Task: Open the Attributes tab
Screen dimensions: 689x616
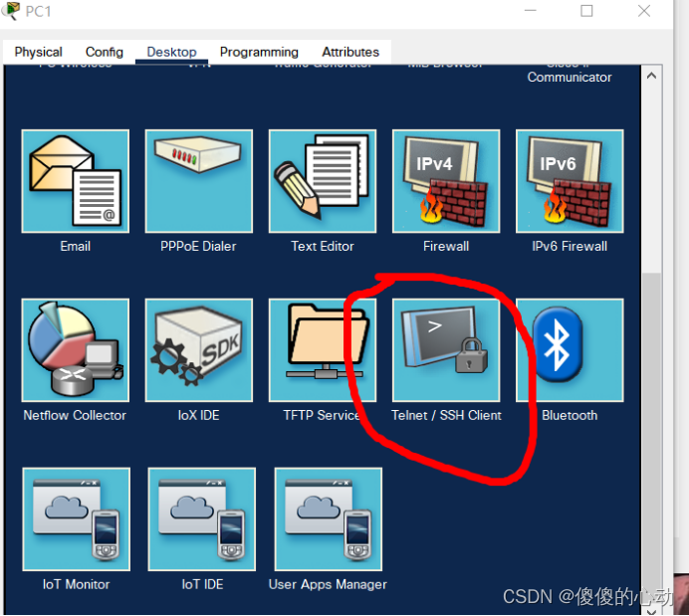Action: (350, 52)
